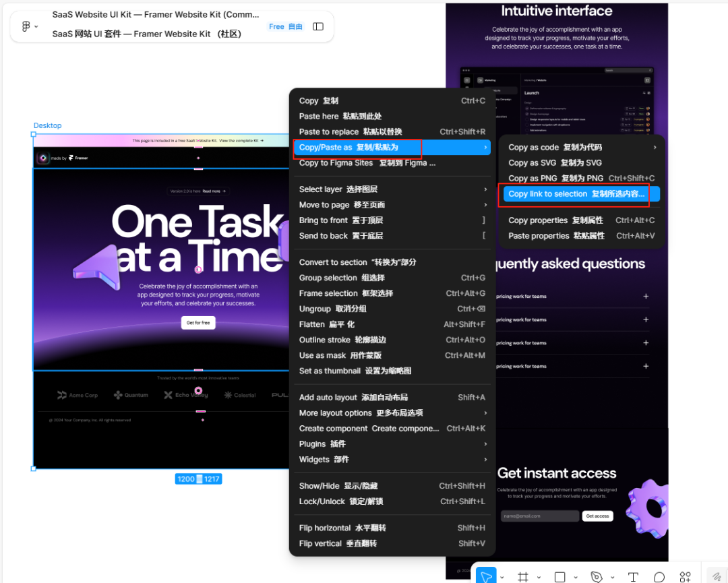
Task: Click the name@email.com input field
Action: coord(539,516)
